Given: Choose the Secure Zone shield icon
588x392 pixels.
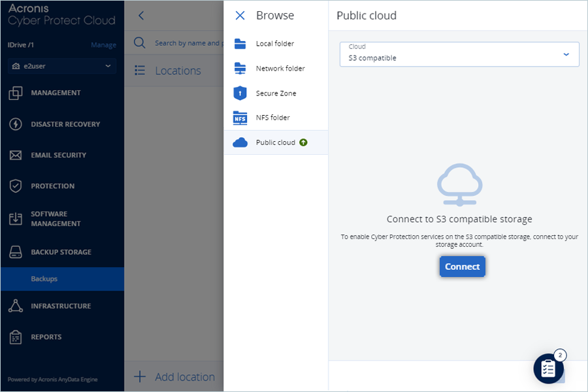Looking at the screenshot, I should pos(240,93).
